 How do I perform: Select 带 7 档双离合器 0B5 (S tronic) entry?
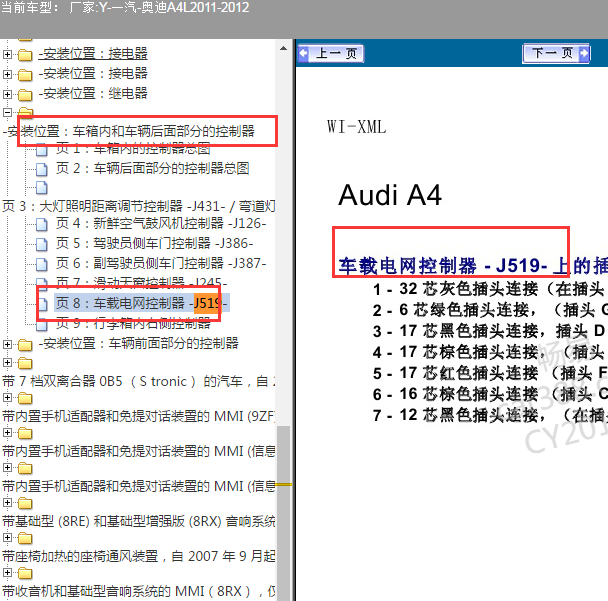tap(138, 381)
